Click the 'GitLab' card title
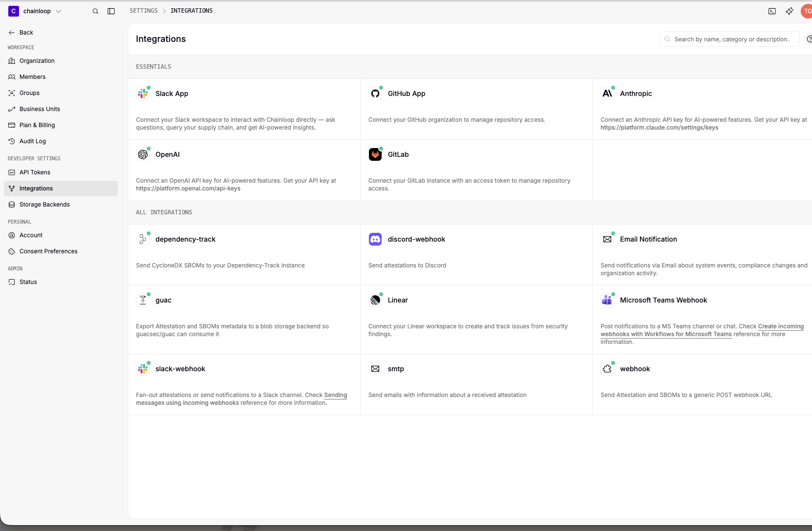 pyautogui.click(x=398, y=154)
